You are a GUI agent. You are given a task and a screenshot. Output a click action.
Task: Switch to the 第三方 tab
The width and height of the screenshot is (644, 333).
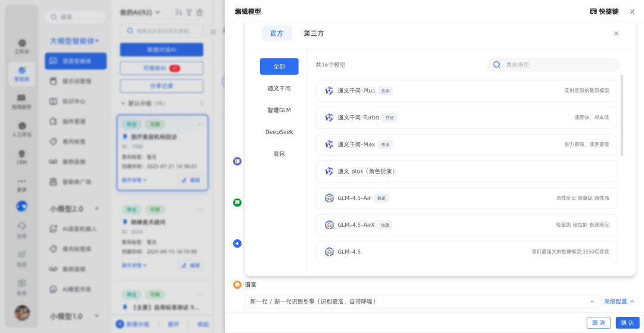point(314,33)
